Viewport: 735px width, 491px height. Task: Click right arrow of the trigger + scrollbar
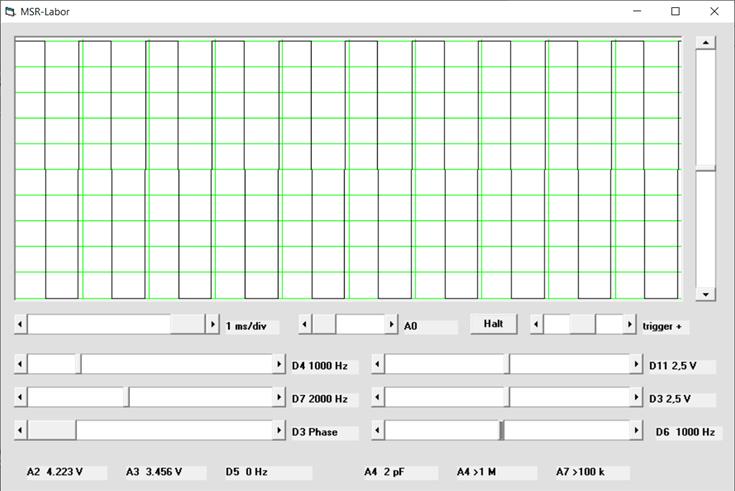pyautogui.click(x=629, y=325)
